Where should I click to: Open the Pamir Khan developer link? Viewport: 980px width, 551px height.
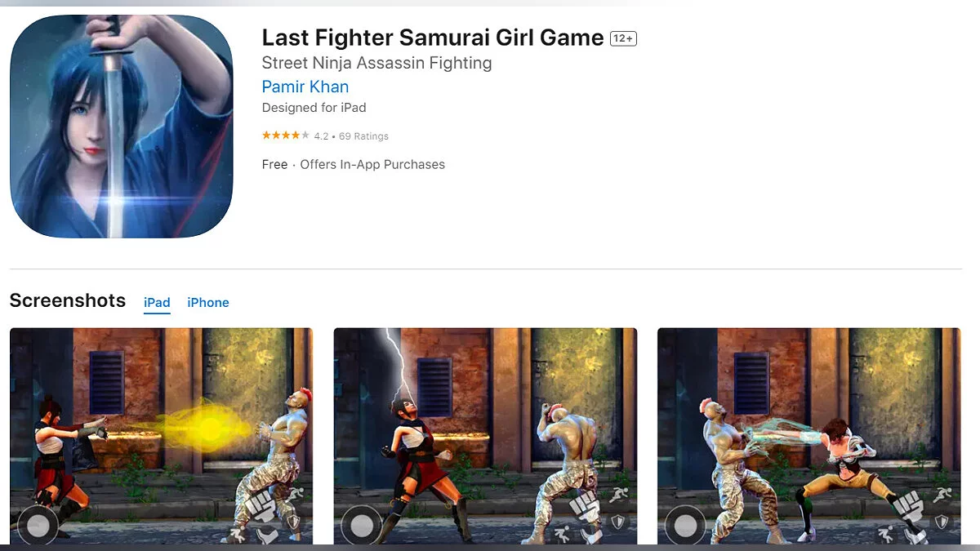tap(305, 87)
